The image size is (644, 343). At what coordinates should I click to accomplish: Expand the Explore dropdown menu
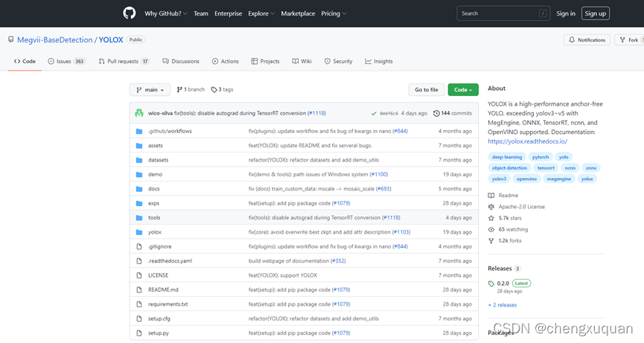[261, 13]
